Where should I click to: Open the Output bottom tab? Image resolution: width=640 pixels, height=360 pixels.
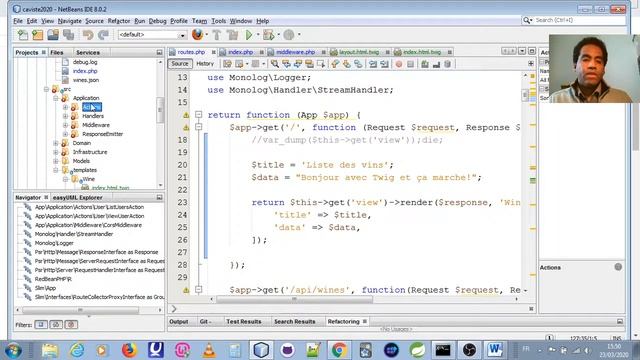click(x=179, y=322)
